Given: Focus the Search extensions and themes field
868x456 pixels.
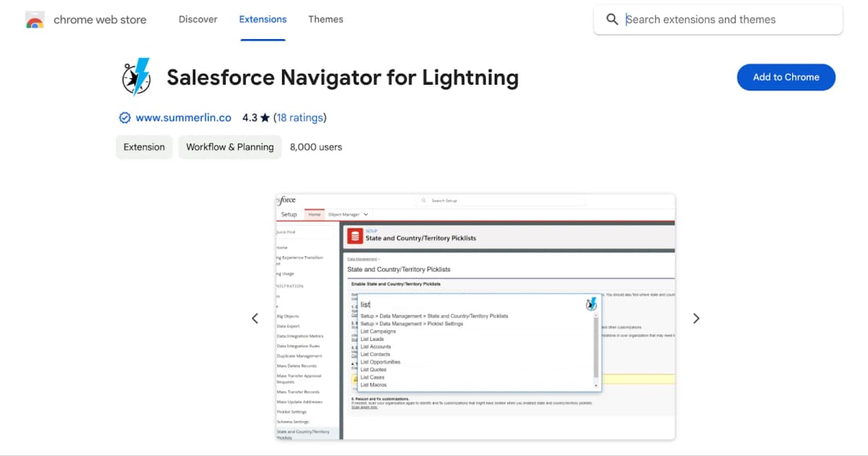Looking at the screenshot, I should point(718,20).
